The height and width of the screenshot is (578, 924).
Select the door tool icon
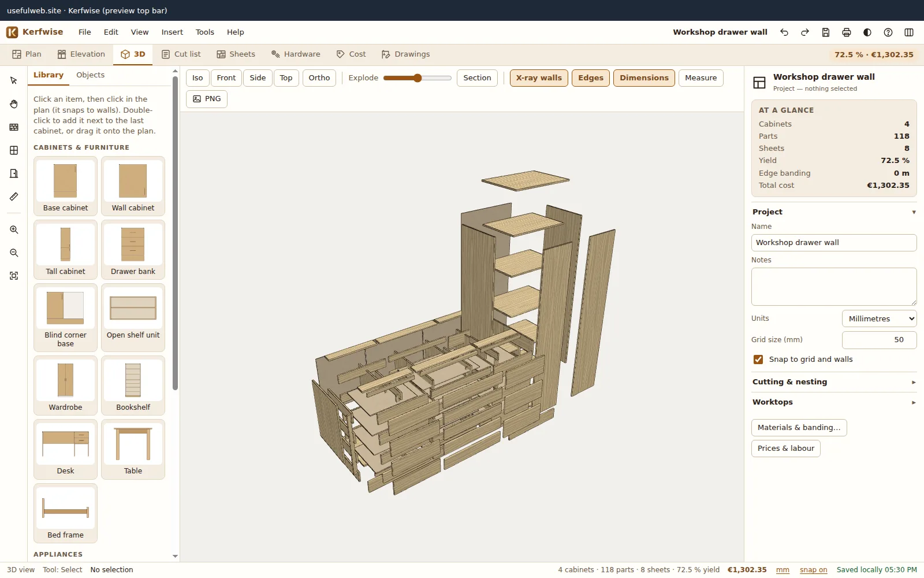[x=14, y=173]
